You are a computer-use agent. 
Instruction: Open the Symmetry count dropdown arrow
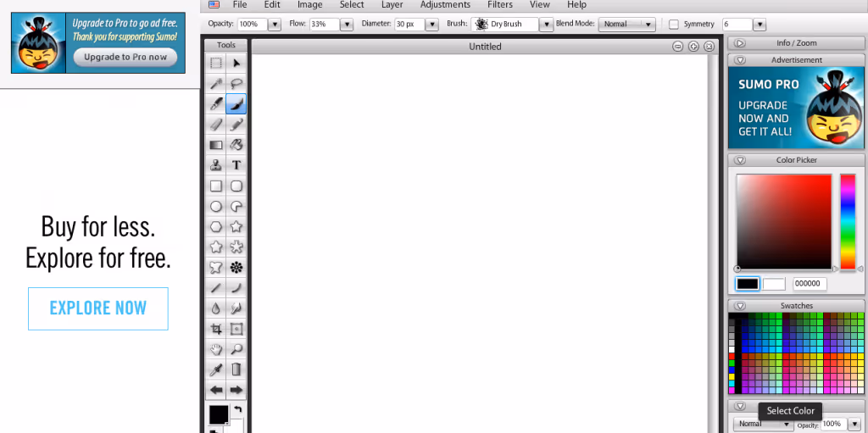[759, 25]
